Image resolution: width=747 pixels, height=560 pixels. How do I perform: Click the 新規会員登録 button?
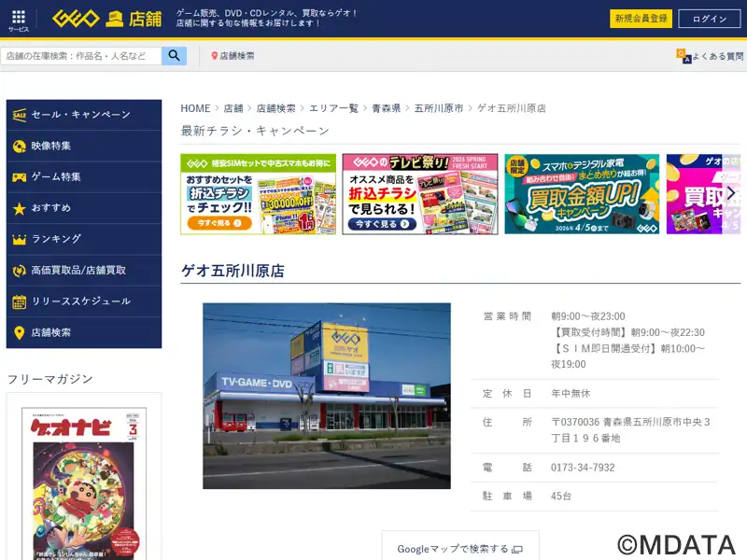coord(641,19)
